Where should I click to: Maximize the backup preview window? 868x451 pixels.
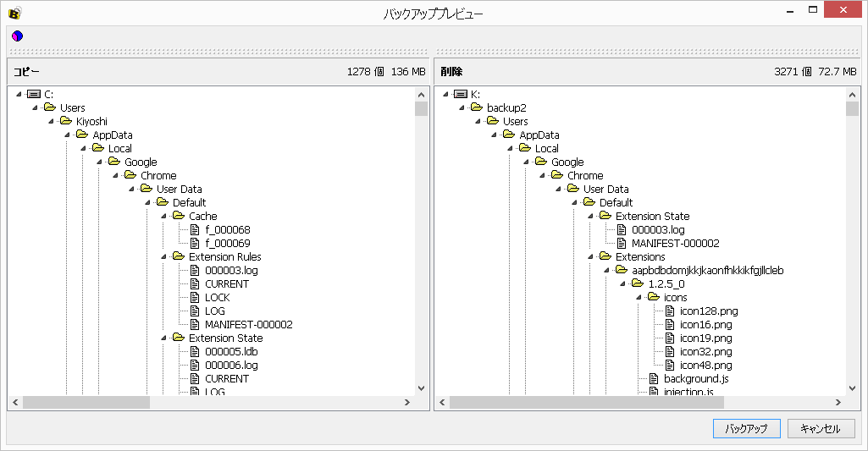click(x=813, y=9)
